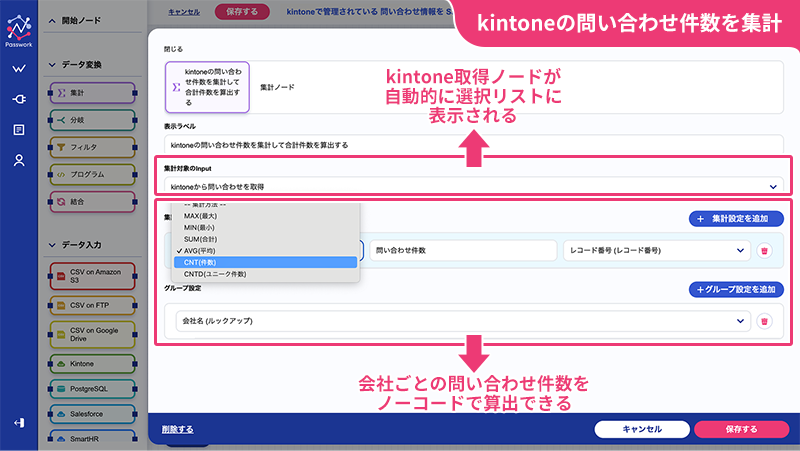Select the SmartHR input node
Image resolution: width=800 pixels, height=451 pixels.
tap(92, 438)
